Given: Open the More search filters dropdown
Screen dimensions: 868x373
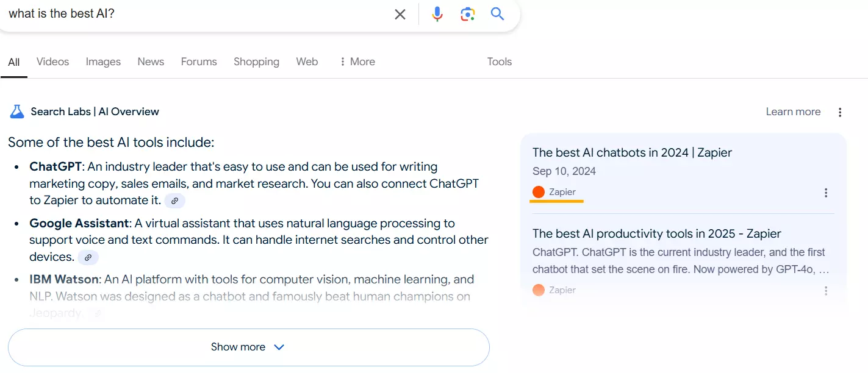Looking at the screenshot, I should pos(357,62).
